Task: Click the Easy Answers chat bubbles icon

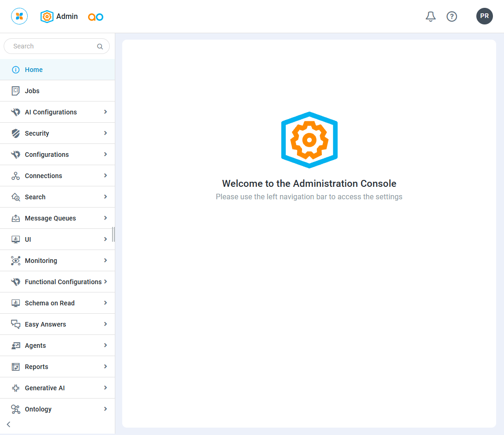Action: tap(15, 324)
